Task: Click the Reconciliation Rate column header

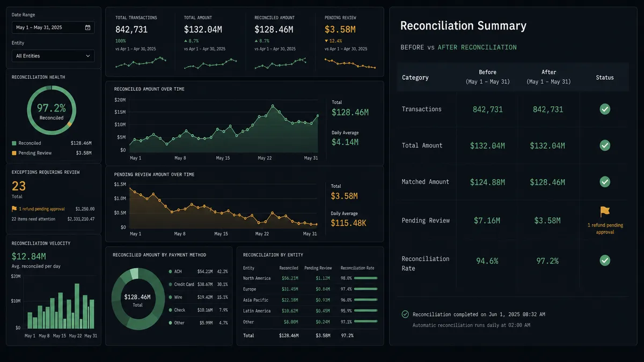Action: (x=357, y=268)
